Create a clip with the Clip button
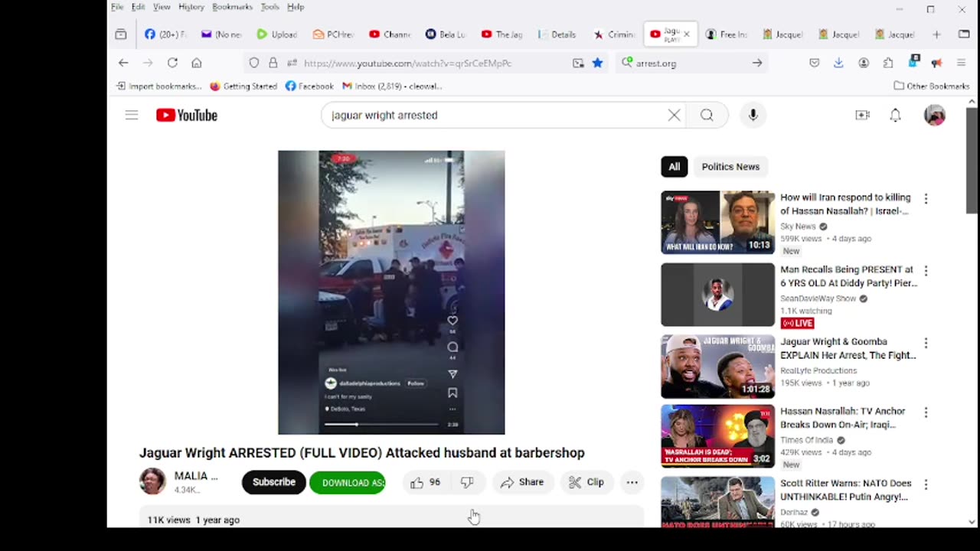The height and width of the screenshot is (551, 980). pos(586,482)
